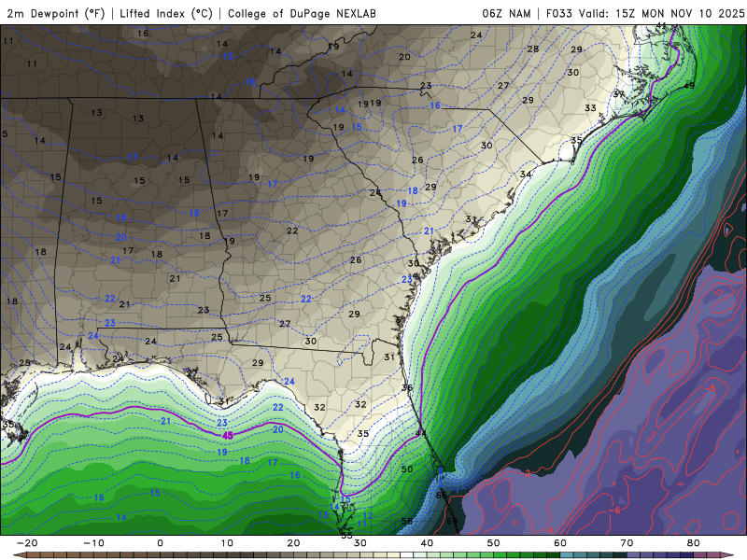
Task: Click the "66" dewpoint value in south Florida
Action: (x=442, y=495)
